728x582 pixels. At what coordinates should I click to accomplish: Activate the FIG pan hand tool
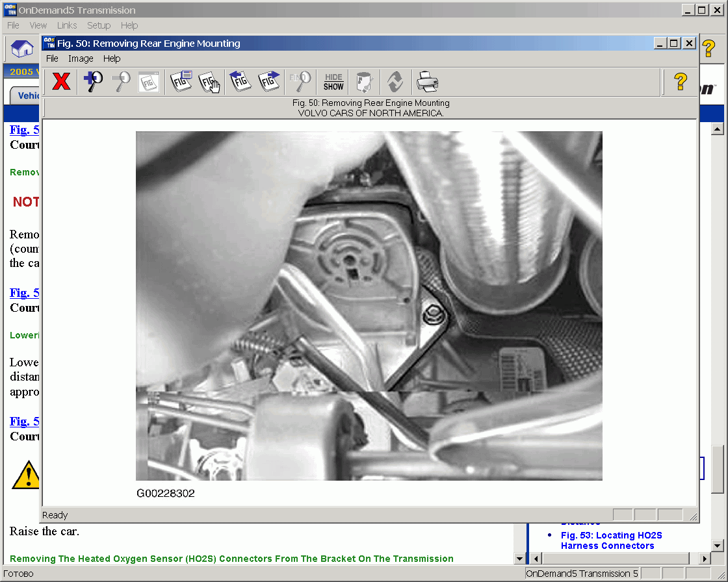(x=209, y=82)
